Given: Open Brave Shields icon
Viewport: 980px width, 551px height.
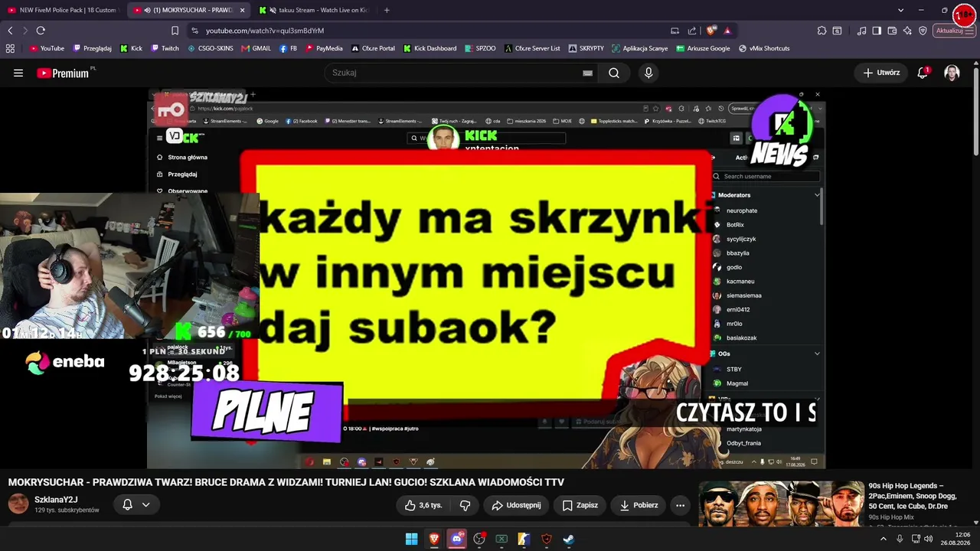Looking at the screenshot, I should (x=711, y=31).
